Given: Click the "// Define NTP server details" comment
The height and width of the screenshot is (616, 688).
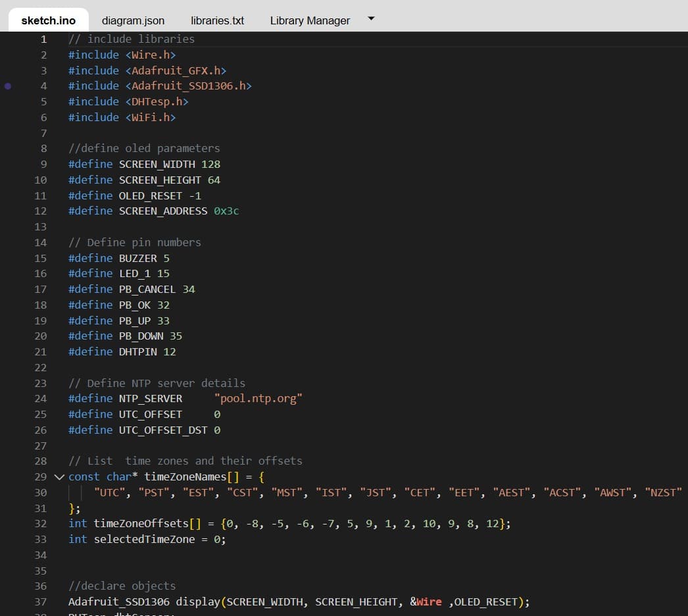Looking at the screenshot, I should point(157,383).
